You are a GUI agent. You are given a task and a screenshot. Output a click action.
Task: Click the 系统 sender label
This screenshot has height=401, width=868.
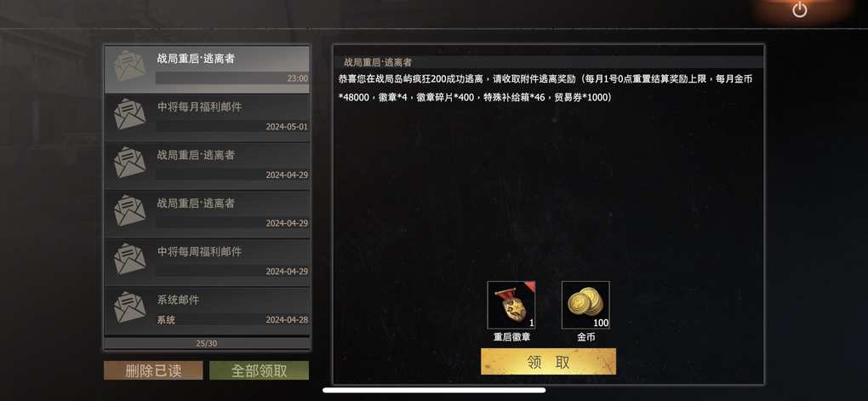point(166,320)
